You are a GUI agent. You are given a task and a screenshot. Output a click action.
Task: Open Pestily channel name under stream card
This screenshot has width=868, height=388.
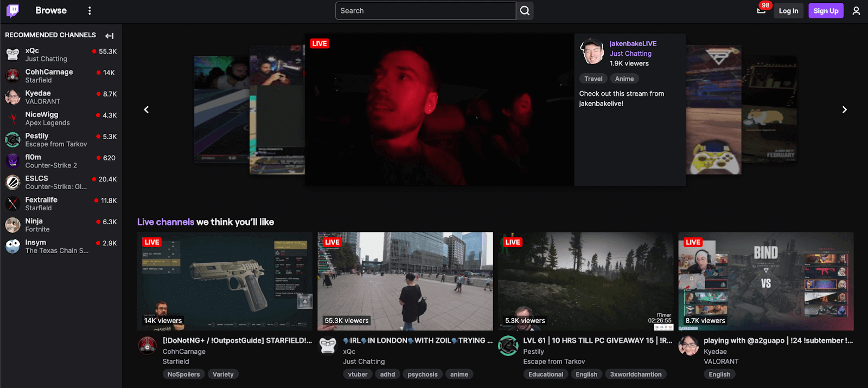[533, 352]
